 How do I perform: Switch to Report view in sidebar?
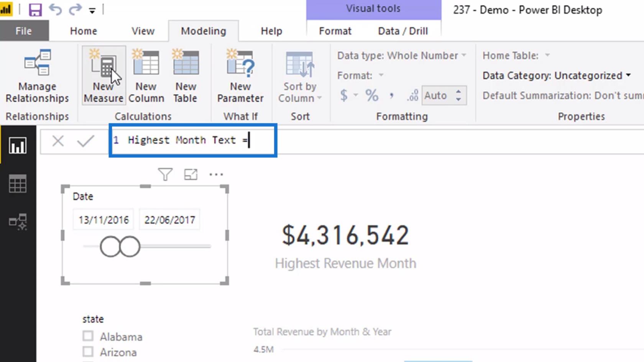(18, 146)
